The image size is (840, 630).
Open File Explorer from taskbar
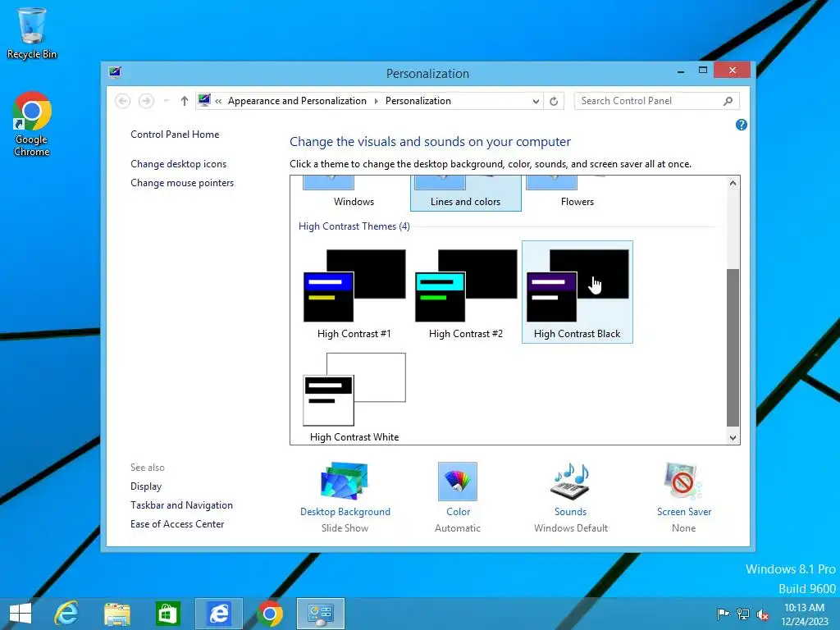pyautogui.click(x=116, y=614)
